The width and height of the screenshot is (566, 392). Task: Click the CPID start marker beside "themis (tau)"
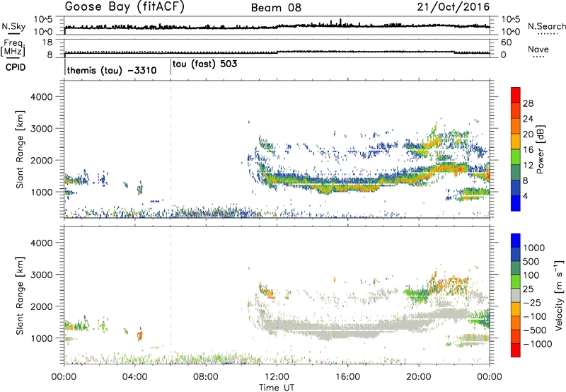coord(65,67)
